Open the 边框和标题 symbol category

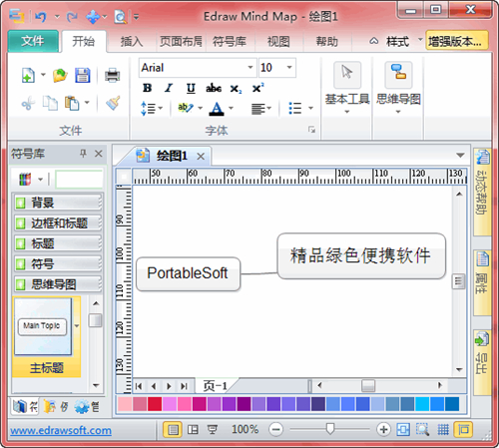[58, 224]
